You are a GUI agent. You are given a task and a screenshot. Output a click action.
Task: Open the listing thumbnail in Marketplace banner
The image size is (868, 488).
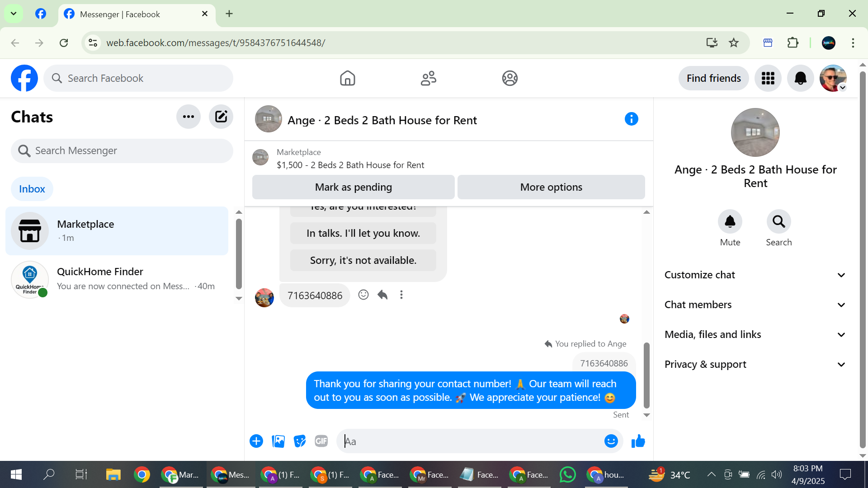[x=260, y=157]
